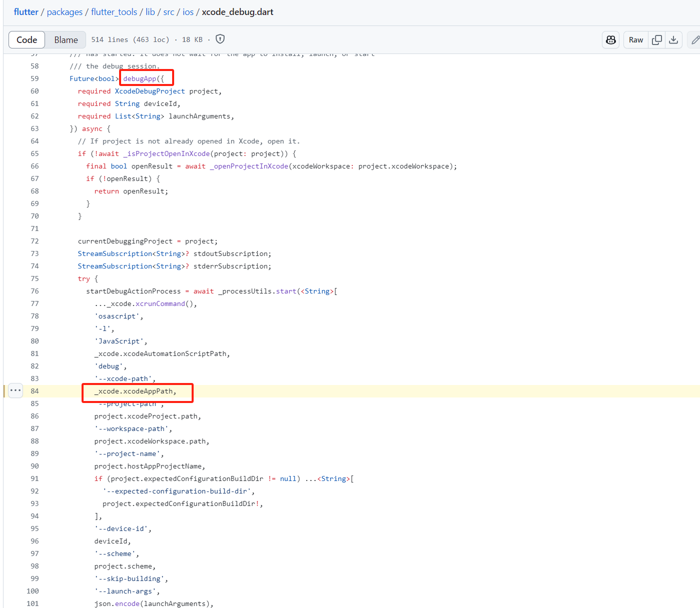Click the debugApp function name
This screenshot has width=700, height=608.
point(140,78)
